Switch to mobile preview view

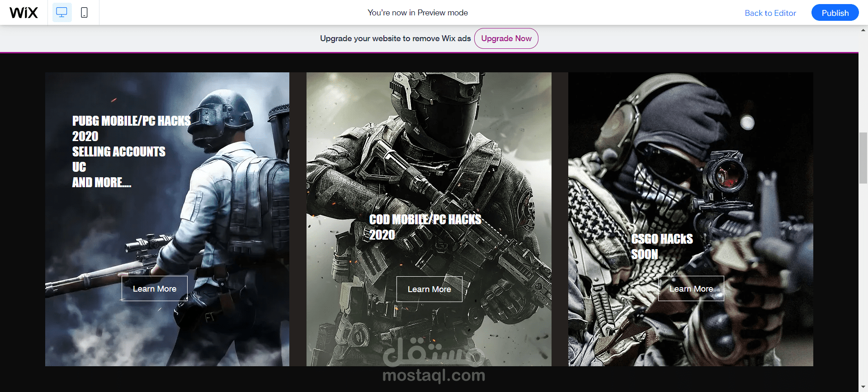(84, 12)
